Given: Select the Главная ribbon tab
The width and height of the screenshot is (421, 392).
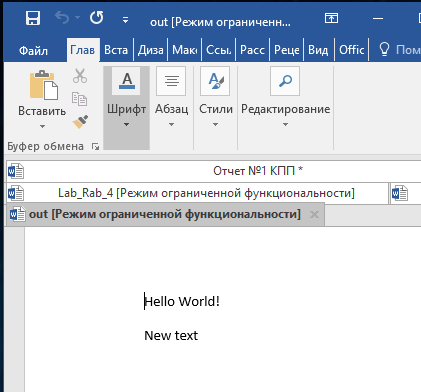Looking at the screenshot, I should pyautogui.click(x=83, y=50).
